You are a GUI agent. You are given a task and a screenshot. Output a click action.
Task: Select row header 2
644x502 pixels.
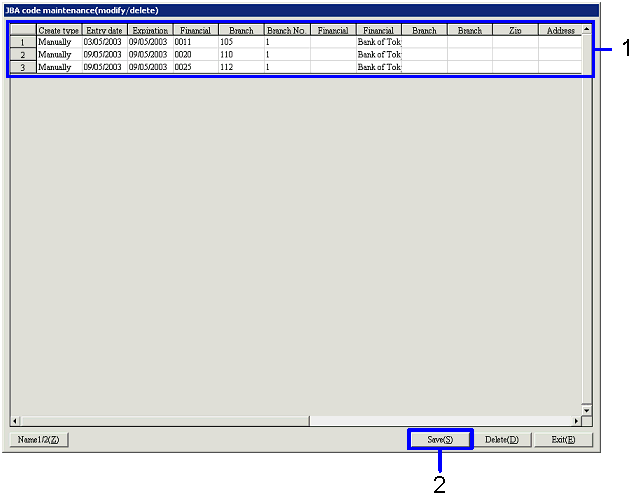(x=23, y=55)
